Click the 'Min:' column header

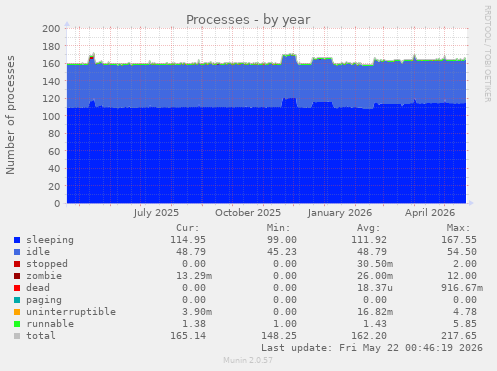[278, 228]
